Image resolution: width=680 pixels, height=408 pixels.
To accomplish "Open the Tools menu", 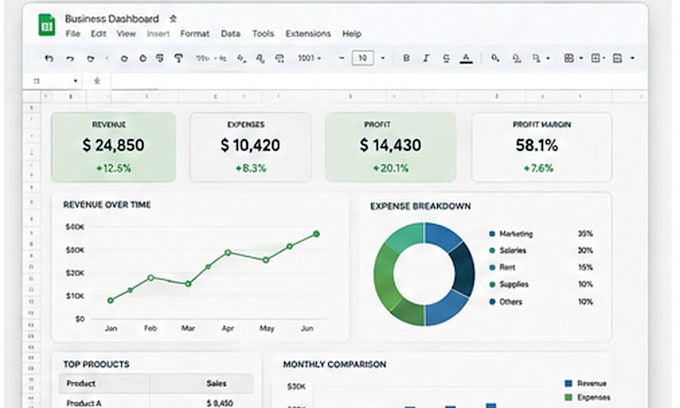I will click(263, 34).
